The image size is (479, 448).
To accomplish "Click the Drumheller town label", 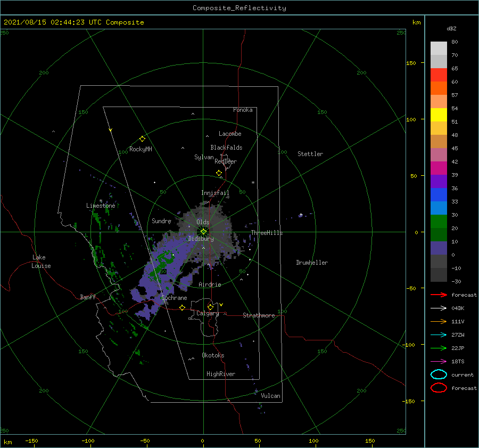I will [x=312, y=263].
